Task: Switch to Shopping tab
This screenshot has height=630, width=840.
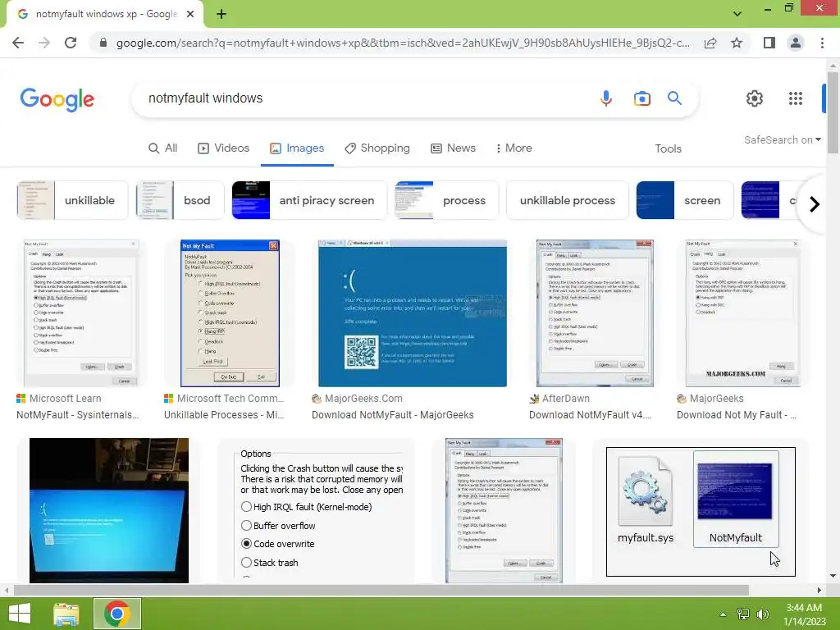Action: (377, 148)
